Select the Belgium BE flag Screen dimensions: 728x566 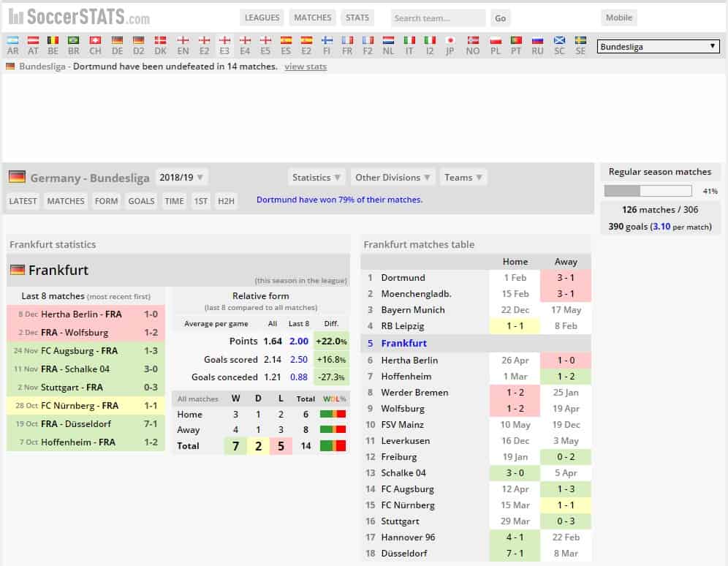(x=53, y=40)
